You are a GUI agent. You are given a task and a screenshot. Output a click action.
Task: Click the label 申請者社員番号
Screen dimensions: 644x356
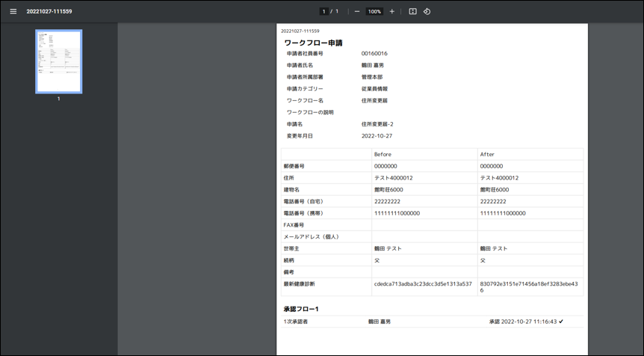point(305,53)
